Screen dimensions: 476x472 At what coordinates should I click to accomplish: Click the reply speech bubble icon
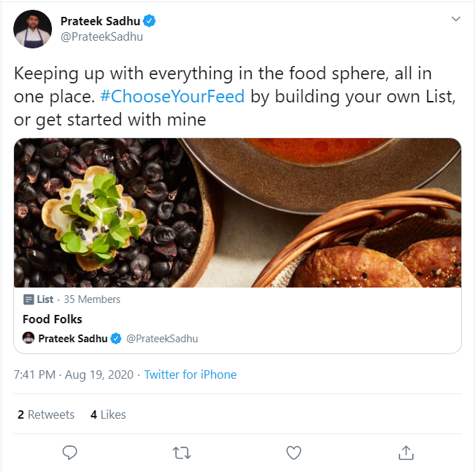pyautogui.click(x=70, y=453)
